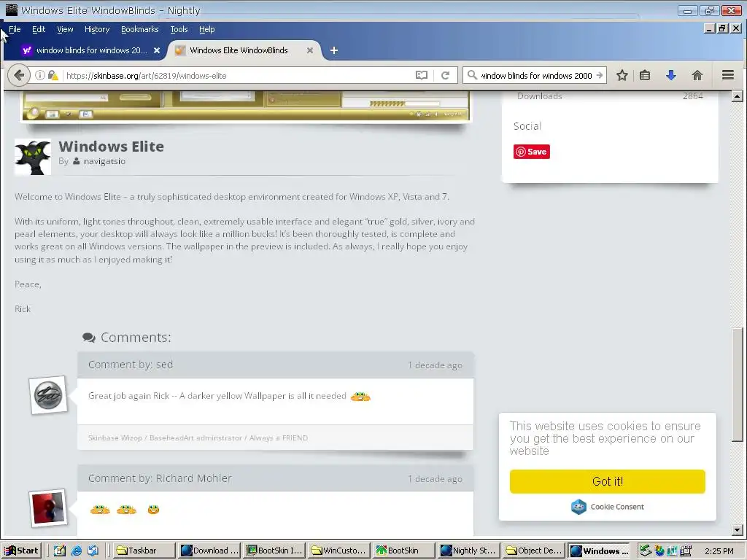Click the first system tray icon
Image resolution: width=747 pixels, height=560 pixels.
pos(645,551)
